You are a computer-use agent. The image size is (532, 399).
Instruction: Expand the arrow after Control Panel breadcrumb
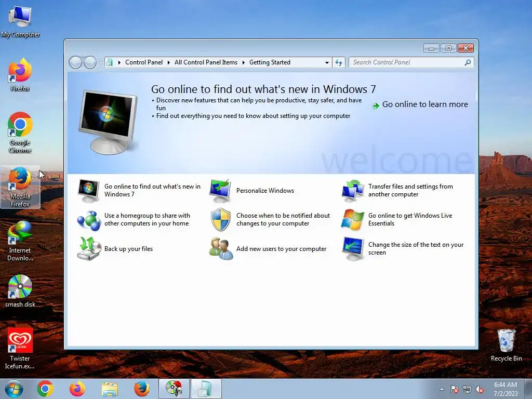(x=168, y=62)
